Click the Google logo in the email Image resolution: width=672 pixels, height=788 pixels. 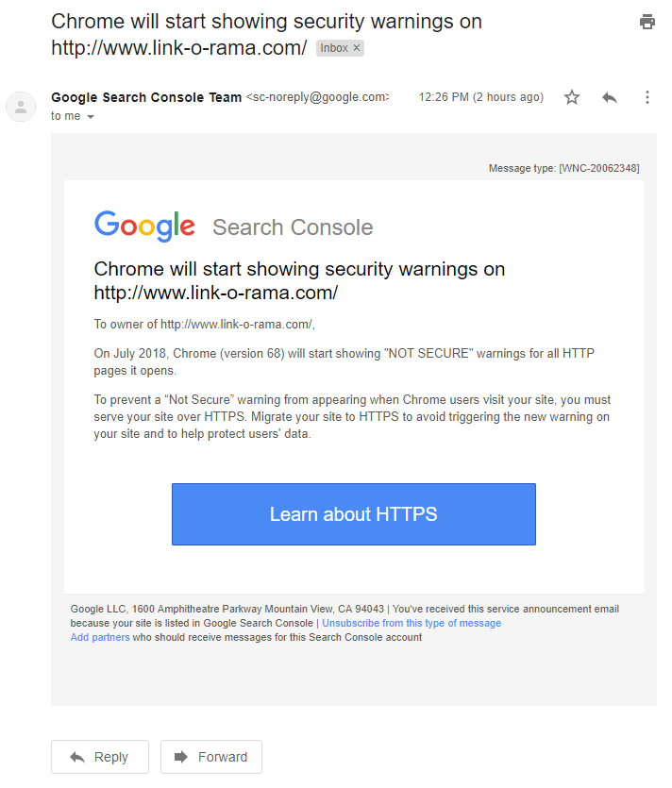coord(144,226)
